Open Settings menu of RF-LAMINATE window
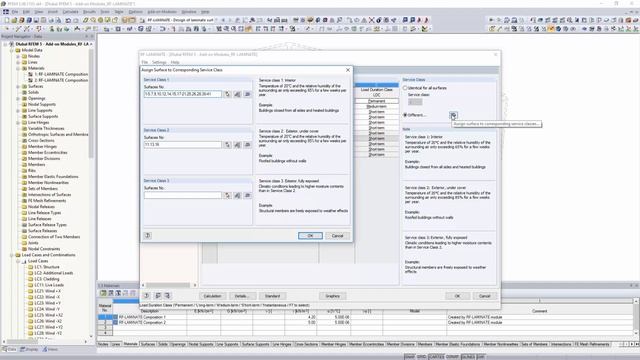The width and height of the screenshot is (640, 360). coord(159,62)
